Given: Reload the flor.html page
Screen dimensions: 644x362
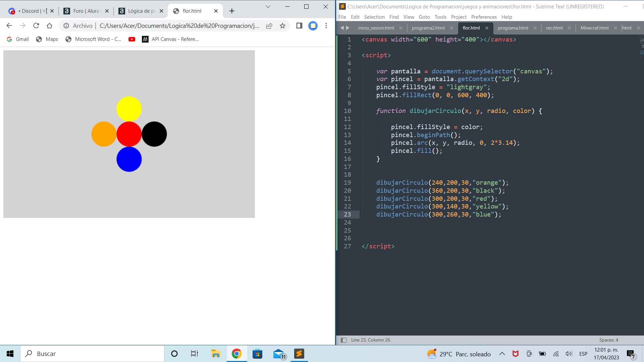Looking at the screenshot, I should pyautogui.click(x=36, y=26).
